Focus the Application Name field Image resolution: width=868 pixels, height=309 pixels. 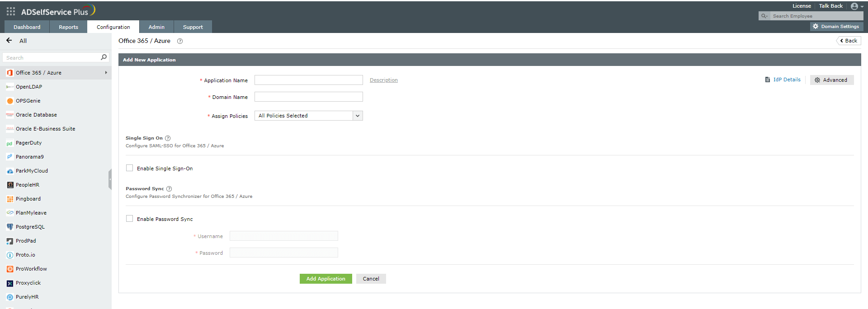pyautogui.click(x=308, y=80)
